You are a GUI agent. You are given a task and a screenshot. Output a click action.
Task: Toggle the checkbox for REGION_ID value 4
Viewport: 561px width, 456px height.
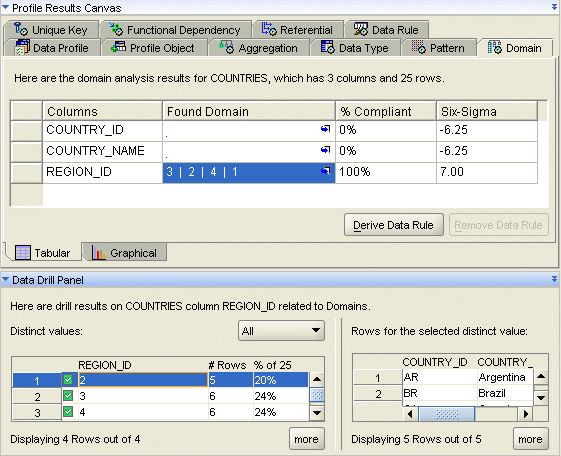pos(68,412)
